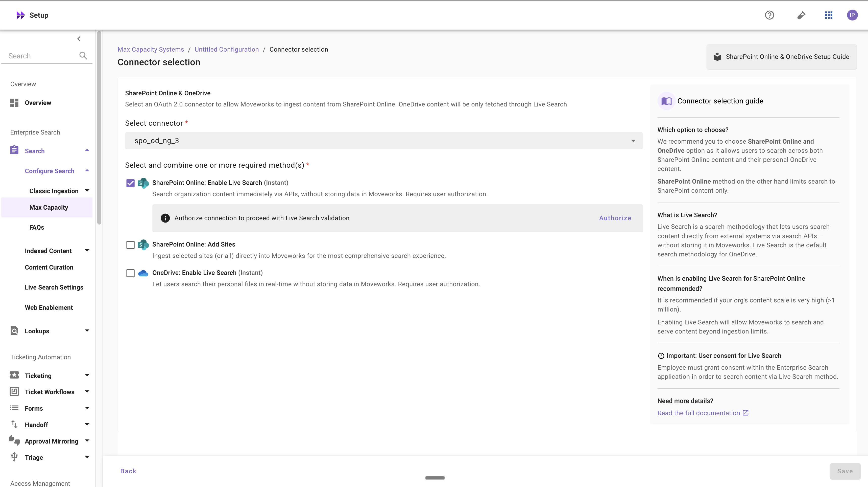
Task: Check SharePoint Online: Add Sites
Action: pyautogui.click(x=130, y=245)
